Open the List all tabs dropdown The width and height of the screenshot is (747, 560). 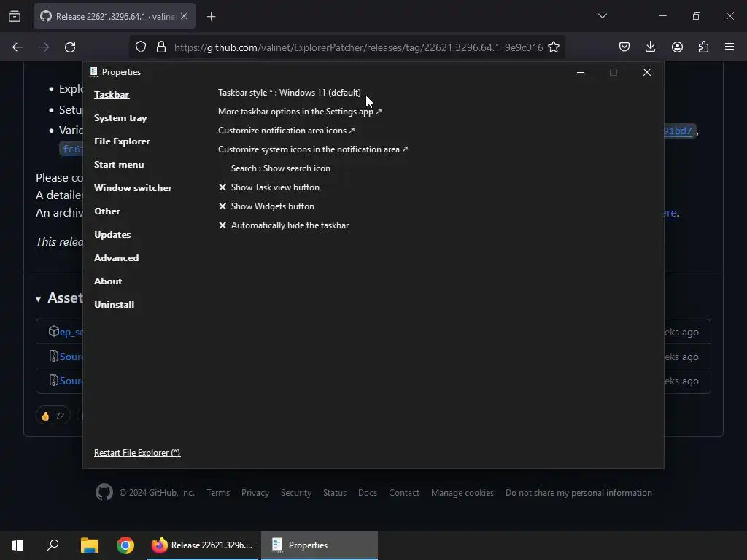click(x=602, y=16)
